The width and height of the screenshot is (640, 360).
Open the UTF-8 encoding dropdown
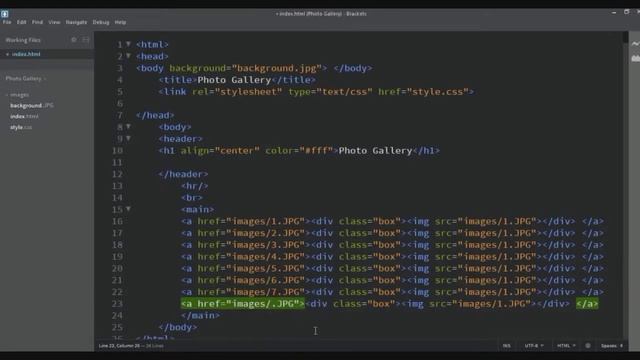pyautogui.click(x=534, y=346)
